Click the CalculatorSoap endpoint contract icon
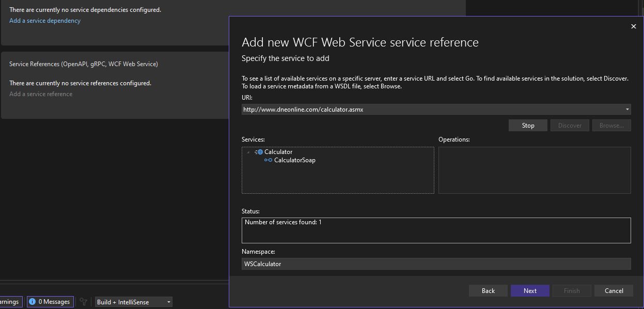644x309 pixels. (268, 160)
